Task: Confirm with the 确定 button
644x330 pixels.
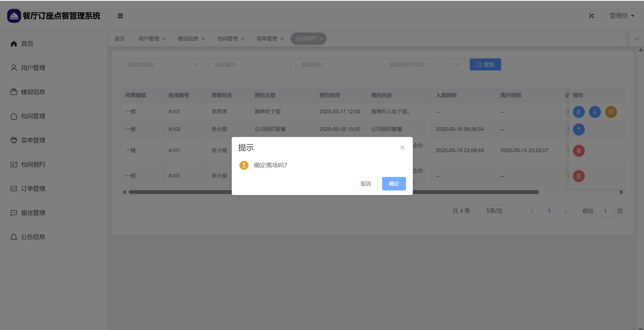Action: click(x=394, y=184)
